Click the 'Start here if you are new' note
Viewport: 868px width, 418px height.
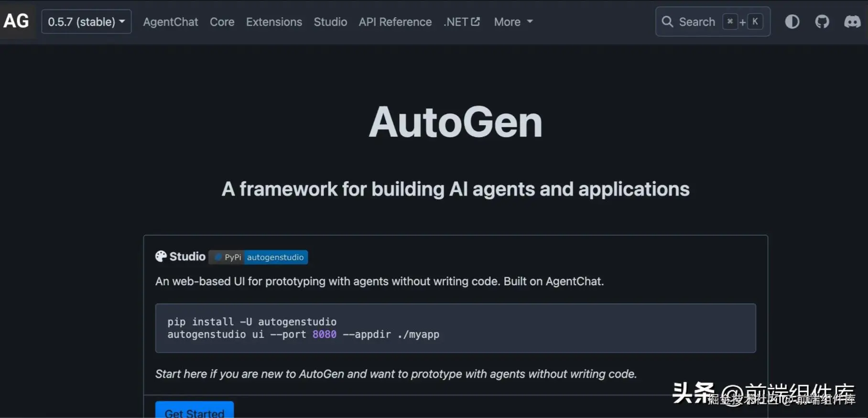[396, 374]
